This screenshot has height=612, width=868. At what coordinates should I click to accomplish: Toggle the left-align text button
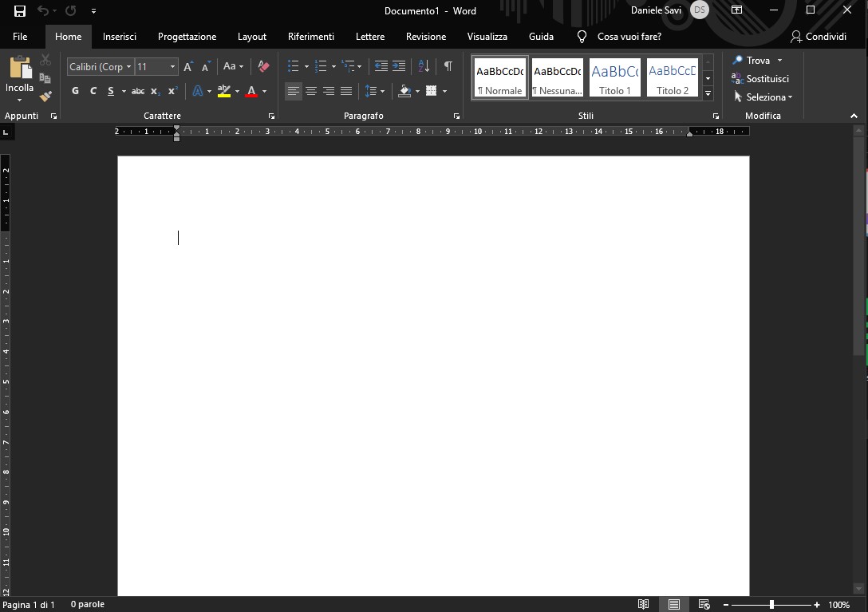click(x=294, y=91)
